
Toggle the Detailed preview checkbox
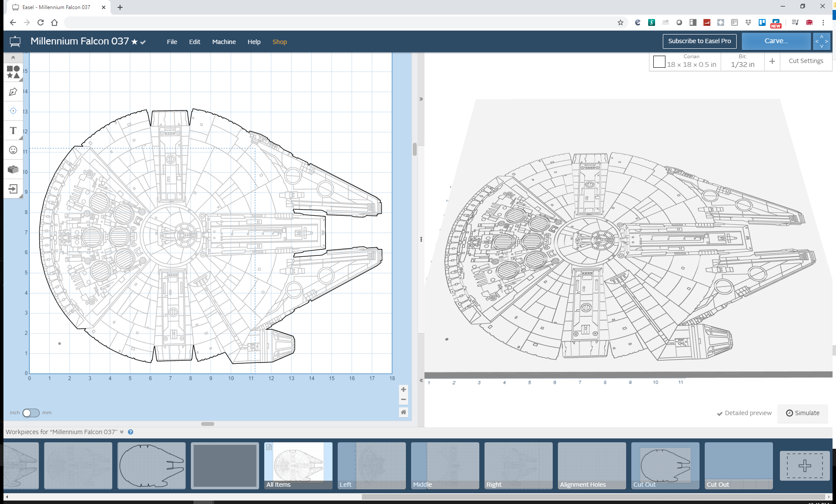pyautogui.click(x=744, y=413)
